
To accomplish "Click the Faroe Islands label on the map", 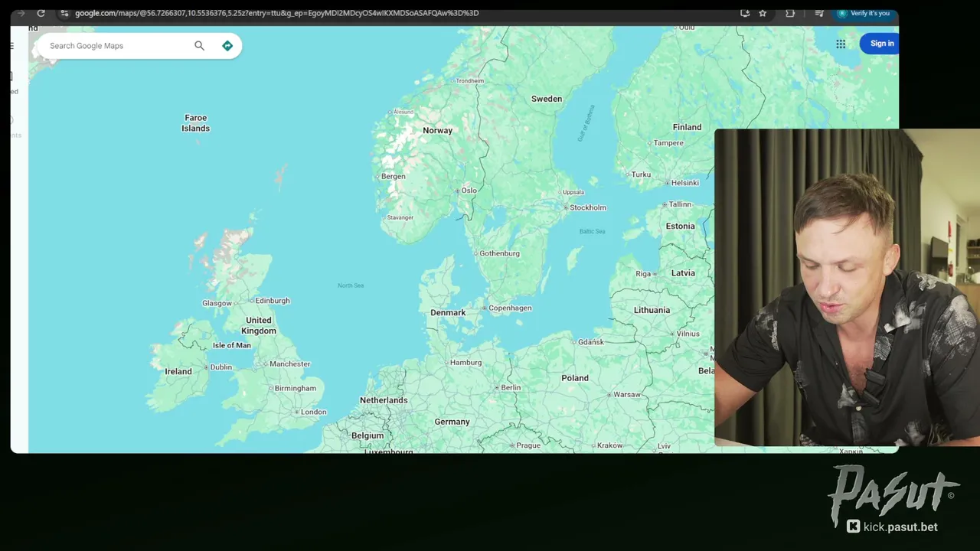I will (x=195, y=123).
